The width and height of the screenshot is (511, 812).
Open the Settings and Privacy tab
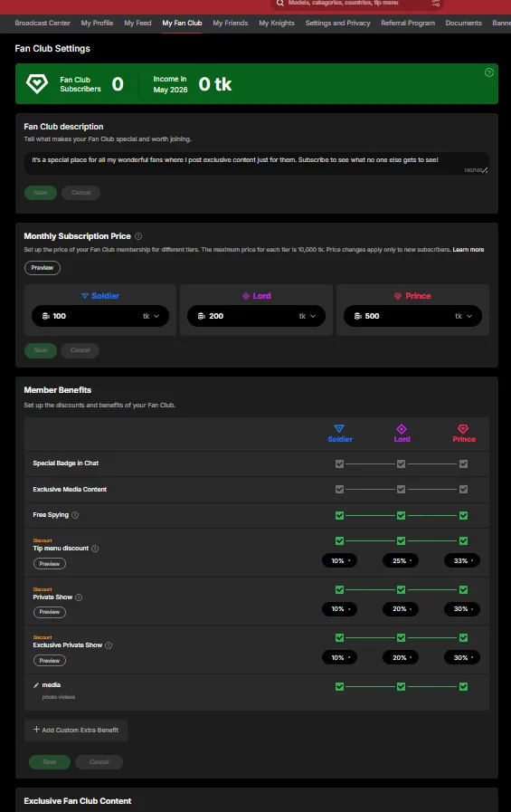tap(337, 24)
